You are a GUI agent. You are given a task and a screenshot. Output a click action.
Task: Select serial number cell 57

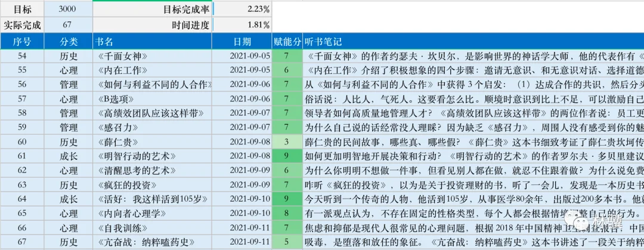click(22, 99)
